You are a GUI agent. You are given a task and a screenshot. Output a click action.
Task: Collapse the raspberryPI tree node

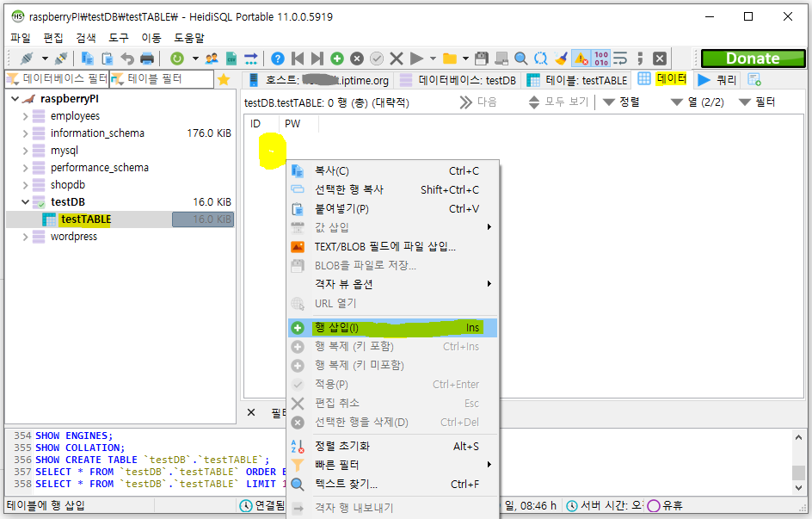click(x=15, y=98)
